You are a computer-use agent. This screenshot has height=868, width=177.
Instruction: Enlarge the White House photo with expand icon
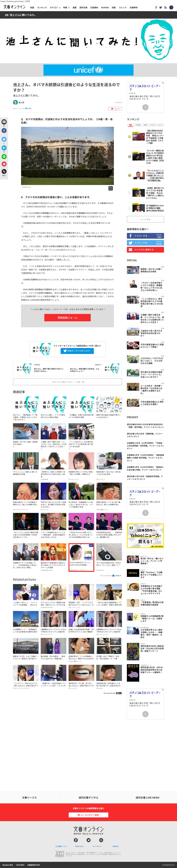[110, 188]
